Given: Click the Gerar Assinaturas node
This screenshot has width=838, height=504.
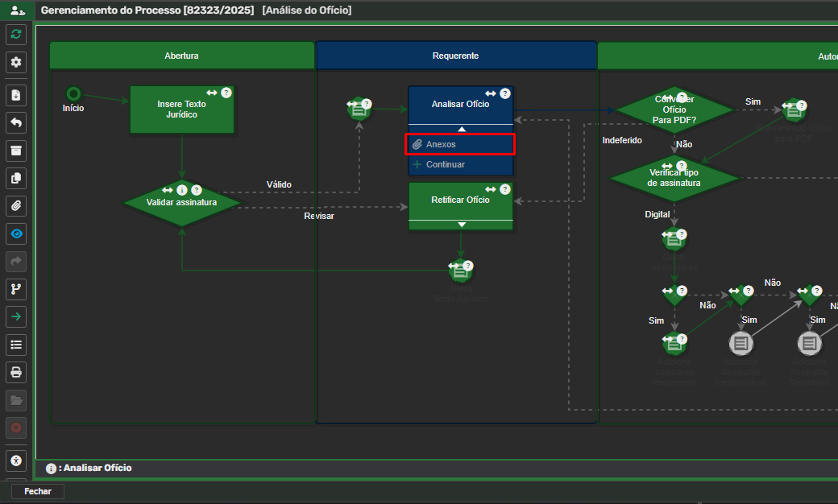Looking at the screenshot, I should 674,239.
